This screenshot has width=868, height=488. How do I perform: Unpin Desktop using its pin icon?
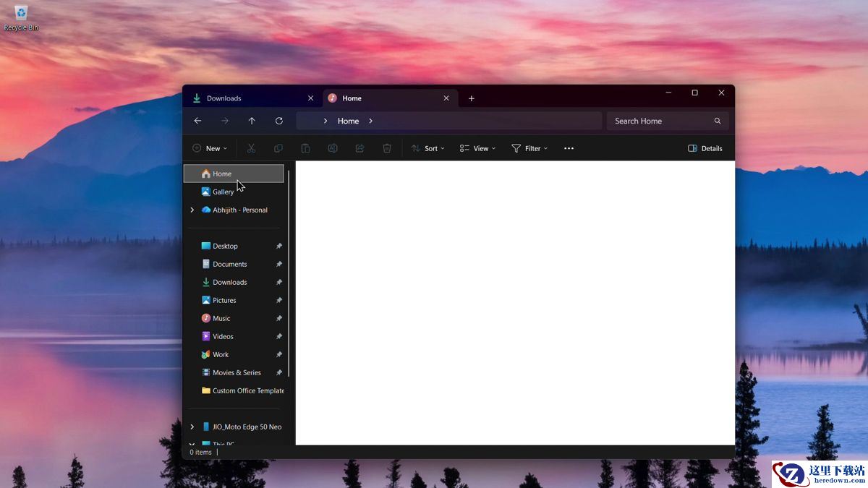coord(279,247)
